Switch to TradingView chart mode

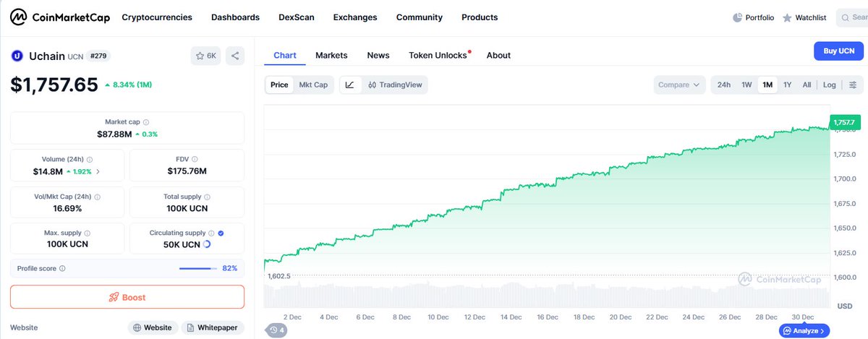click(395, 85)
